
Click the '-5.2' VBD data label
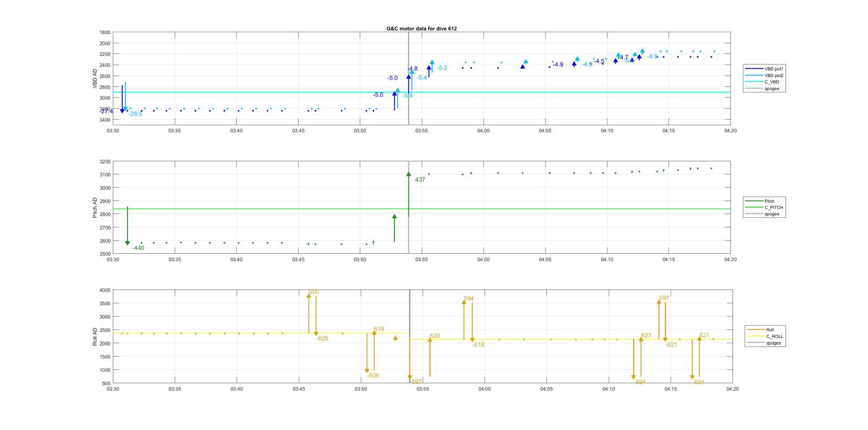coord(441,68)
